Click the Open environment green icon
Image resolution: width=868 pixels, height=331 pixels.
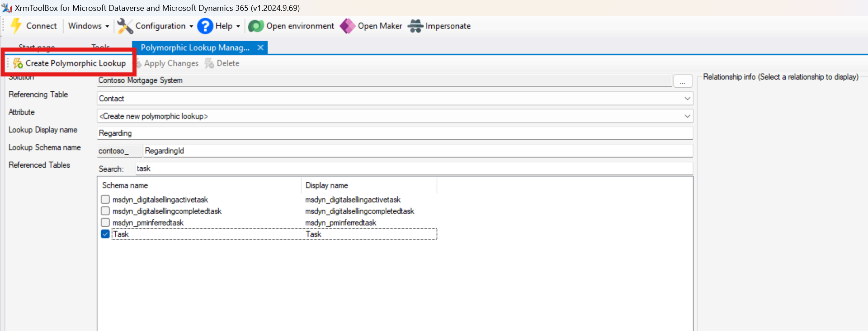256,26
